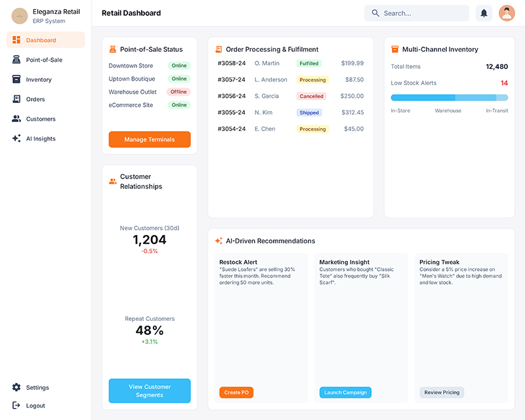The width and height of the screenshot is (525, 420).
Task: Click the Multi-Channel Inventory cart icon
Action: click(x=396, y=49)
